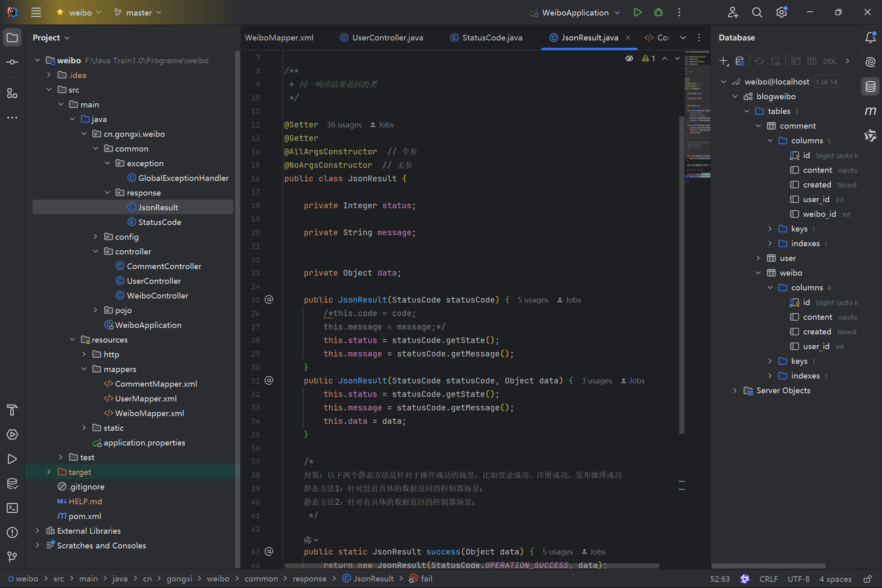The width and height of the screenshot is (882, 588).
Task: Open the Terminal tool window
Action: click(x=12, y=508)
